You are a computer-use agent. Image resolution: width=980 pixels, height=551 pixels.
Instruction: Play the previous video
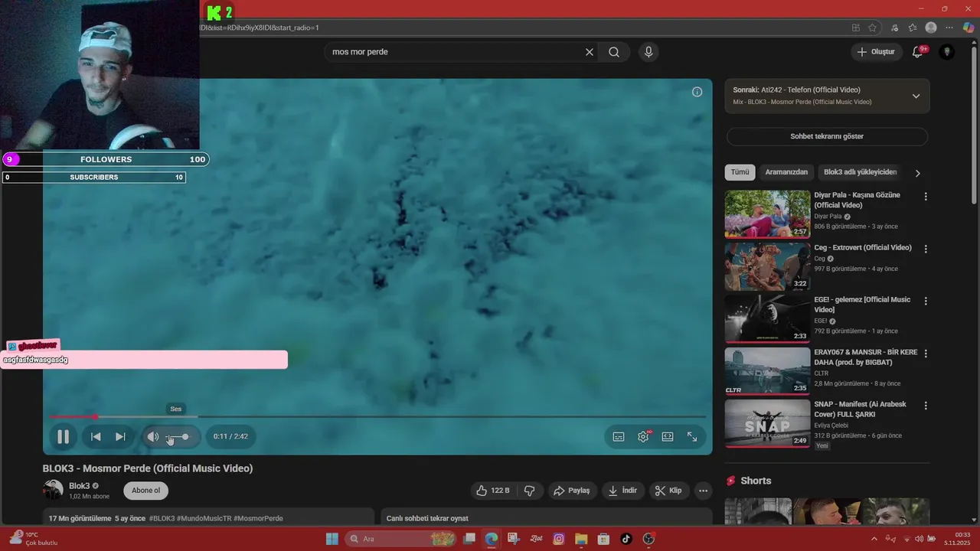[96, 436]
